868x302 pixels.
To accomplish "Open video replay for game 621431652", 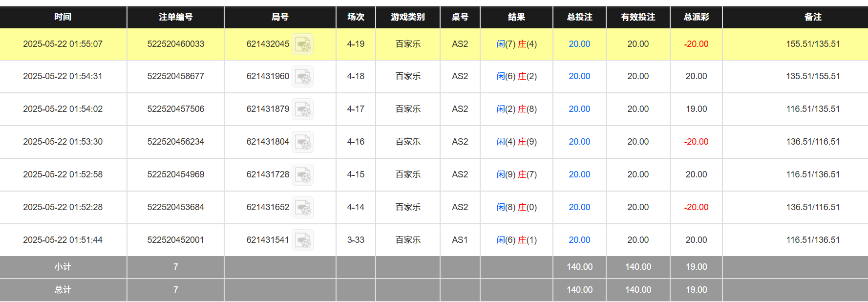I will tap(302, 207).
